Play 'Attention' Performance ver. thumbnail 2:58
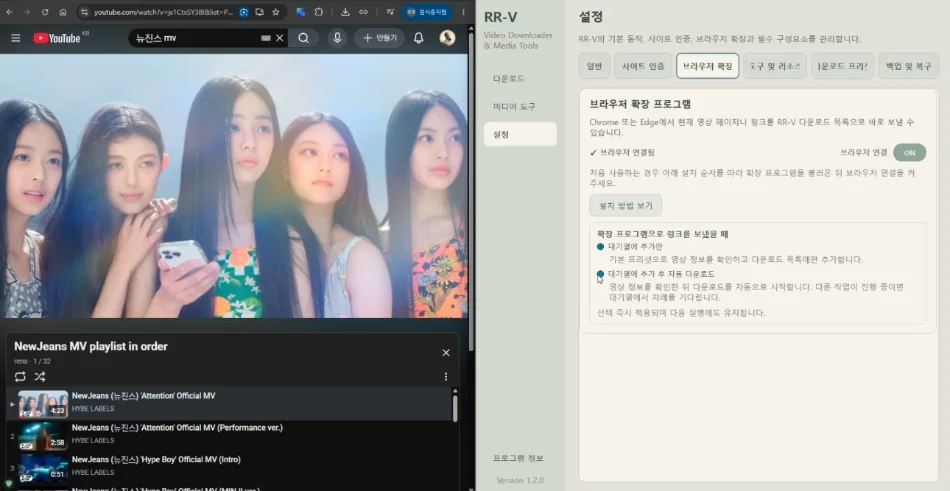The height and width of the screenshot is (491, 950). [42, 436]
